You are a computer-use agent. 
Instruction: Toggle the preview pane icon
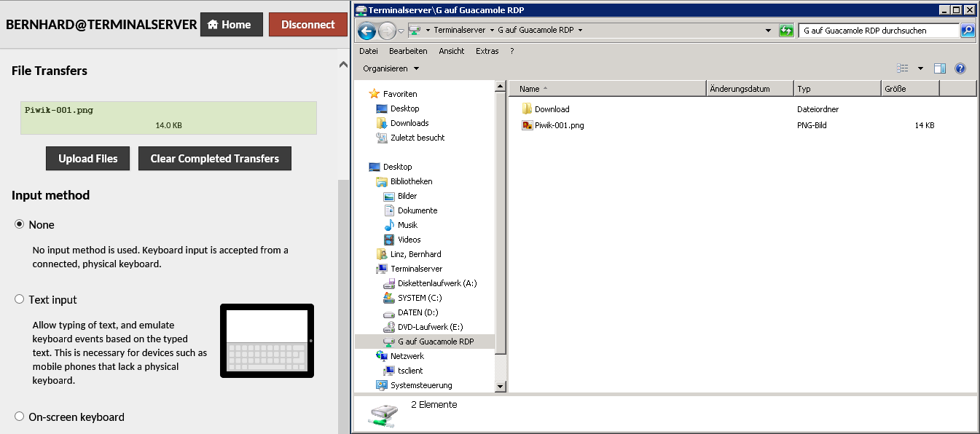(x=940, y=68)
